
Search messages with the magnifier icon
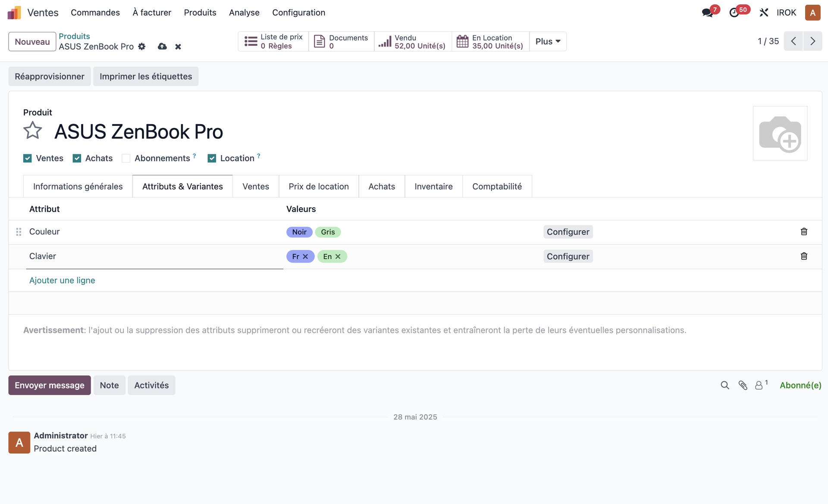pyautogui.click(x=725, y=385)
